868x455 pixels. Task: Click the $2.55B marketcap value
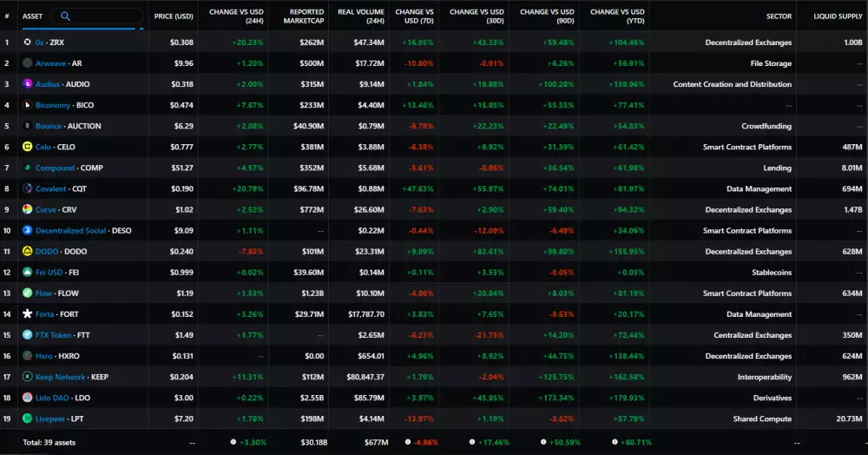coord(312,398)
